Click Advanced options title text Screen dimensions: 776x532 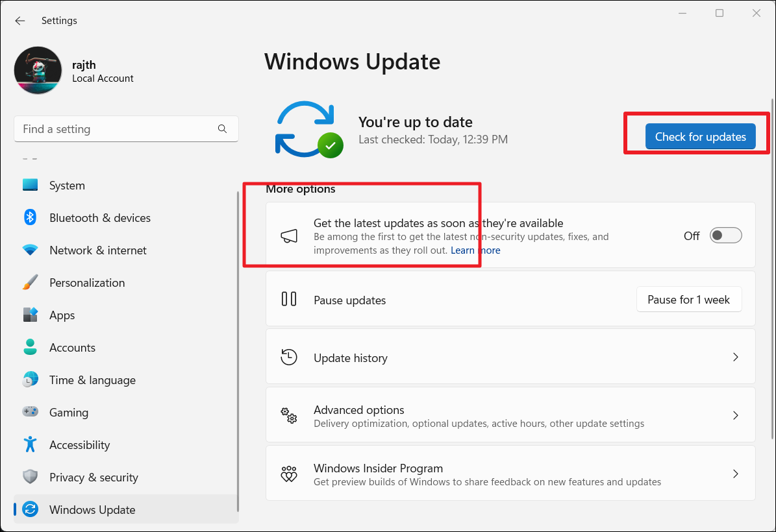(359, 410)
